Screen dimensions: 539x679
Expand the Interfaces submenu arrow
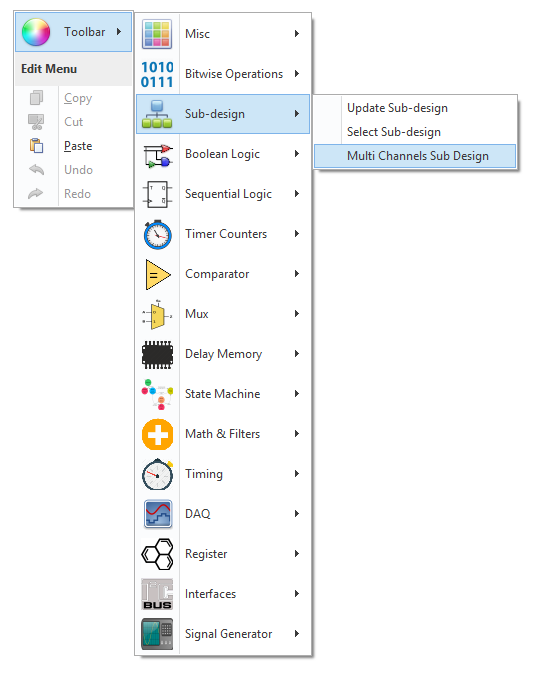297,594
